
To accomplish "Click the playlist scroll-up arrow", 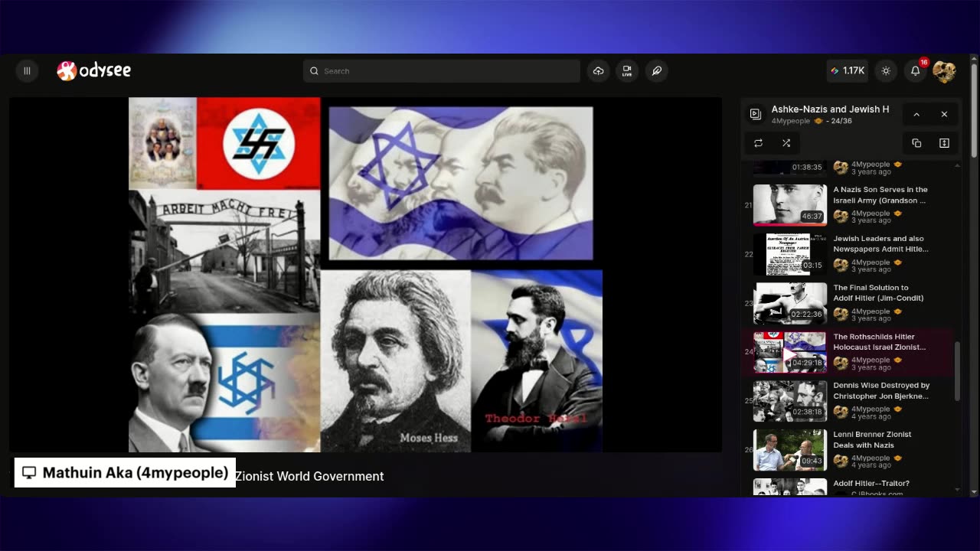I will coord(957,165).
